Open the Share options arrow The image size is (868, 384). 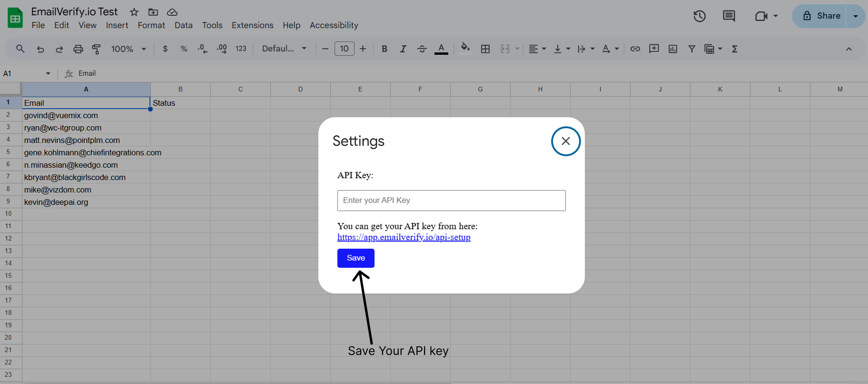[x=856, y=16]
